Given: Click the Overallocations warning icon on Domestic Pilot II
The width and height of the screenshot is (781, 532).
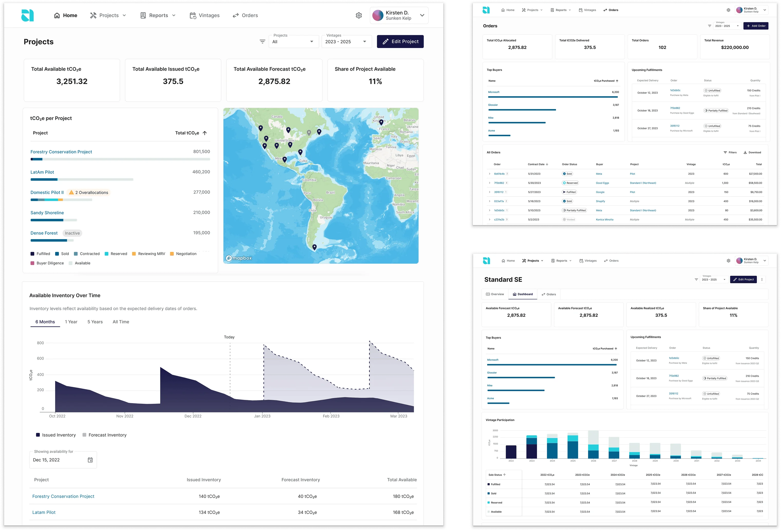Looking at the screenshot, I should [71, 193].
